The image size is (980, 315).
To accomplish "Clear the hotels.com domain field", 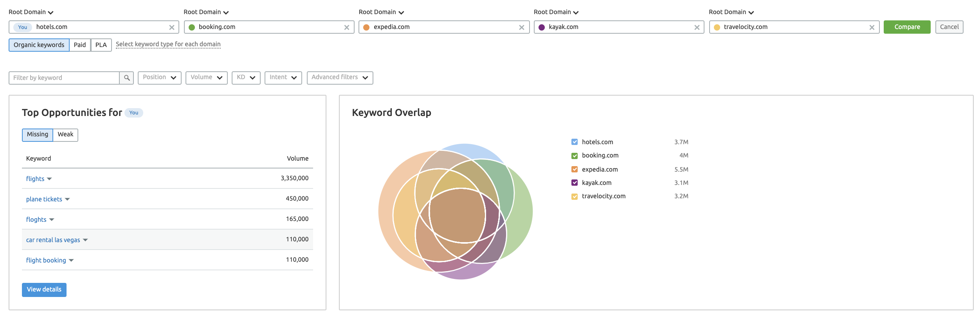I will click(171, 27).
